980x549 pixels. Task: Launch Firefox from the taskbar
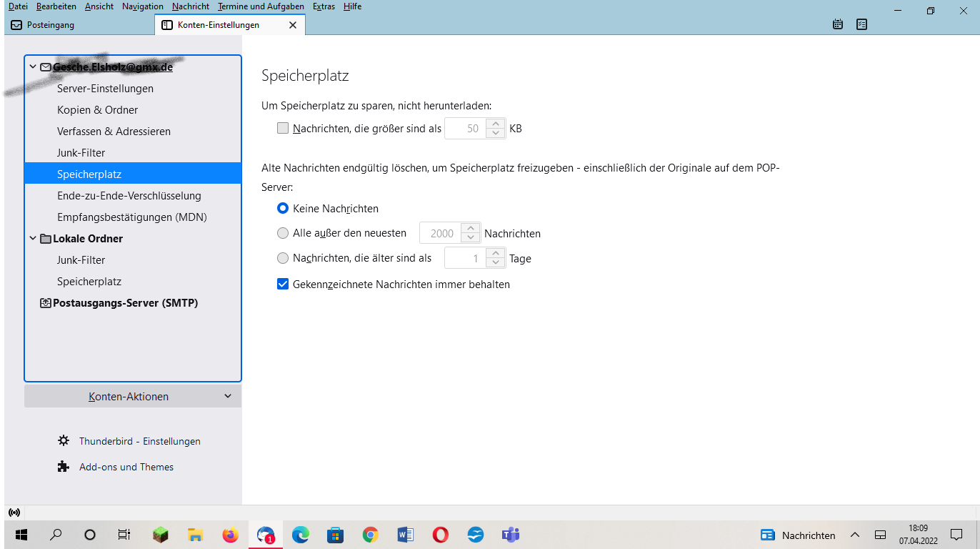(x=230, y=535)
